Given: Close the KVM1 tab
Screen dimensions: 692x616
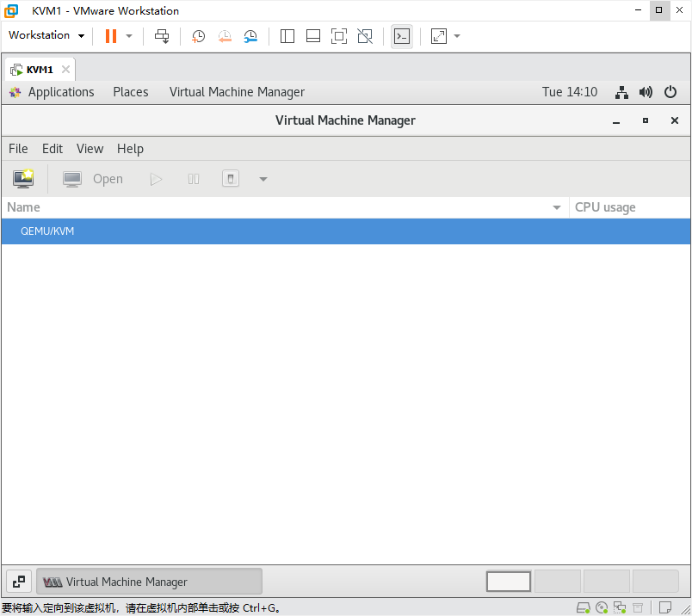Looking at the screenshot, I should (x=65, y=70).
